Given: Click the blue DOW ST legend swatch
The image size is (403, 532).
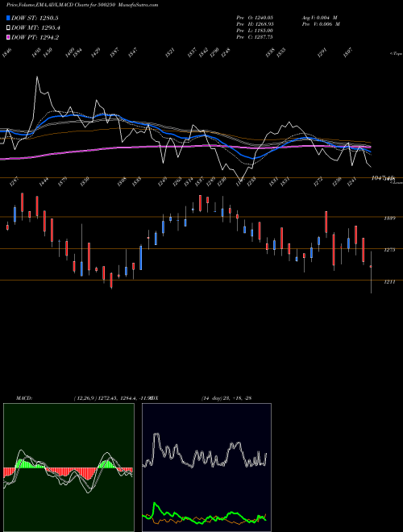Looking at the screenshot, I should click(8, 18).
